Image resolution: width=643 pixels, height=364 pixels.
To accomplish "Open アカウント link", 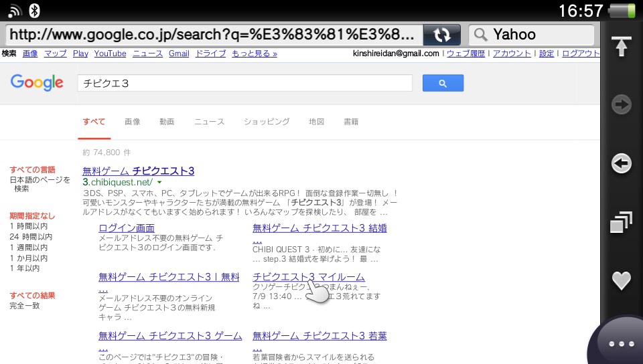I will coord(512,54).
